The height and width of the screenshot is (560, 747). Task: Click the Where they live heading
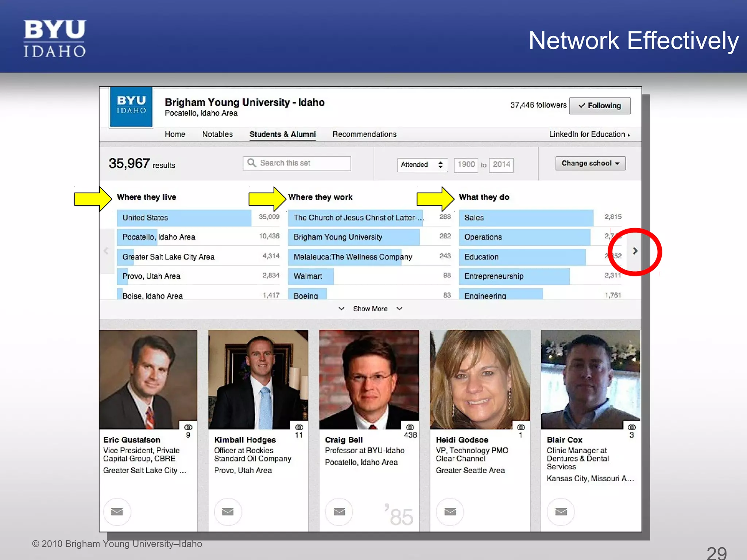147,197
